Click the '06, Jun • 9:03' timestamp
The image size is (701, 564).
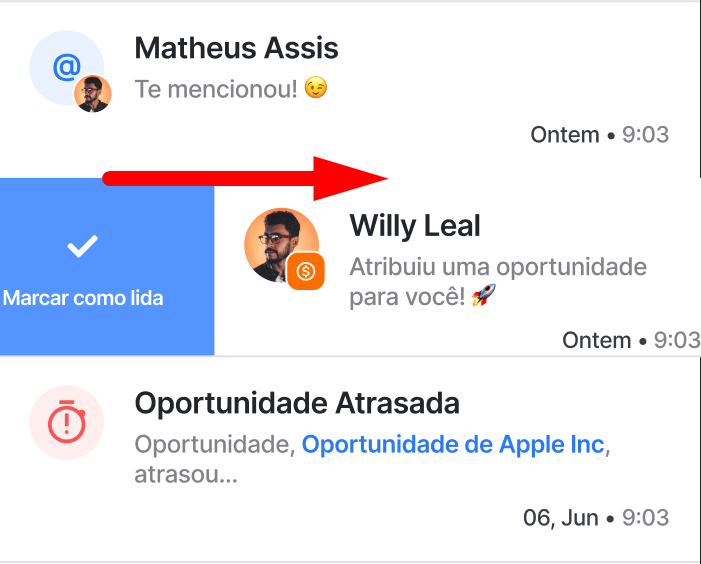coord(596,518)
